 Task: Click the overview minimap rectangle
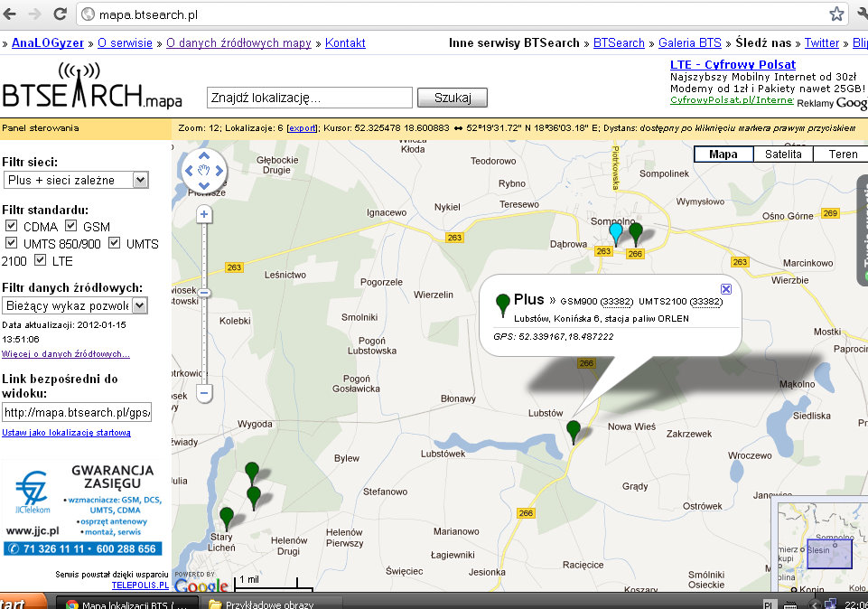[x=828, y=553]
